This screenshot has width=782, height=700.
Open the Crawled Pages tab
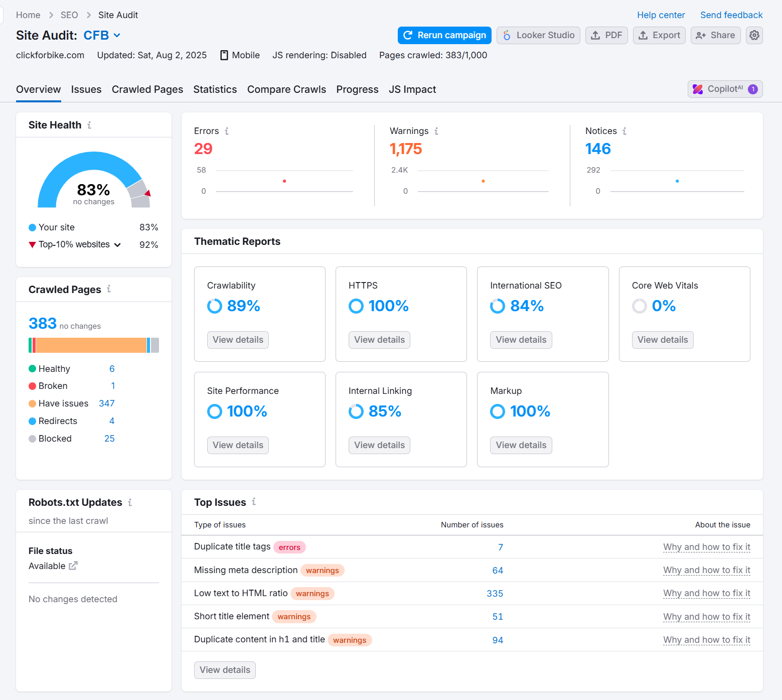coord(147,89)
